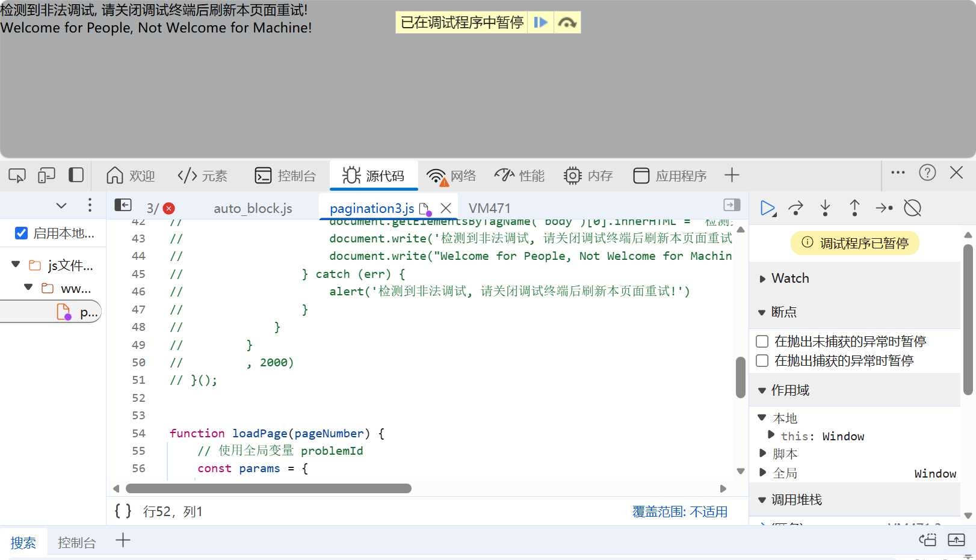
Task: Open the pagination3.js source tab
Action: 371,208
